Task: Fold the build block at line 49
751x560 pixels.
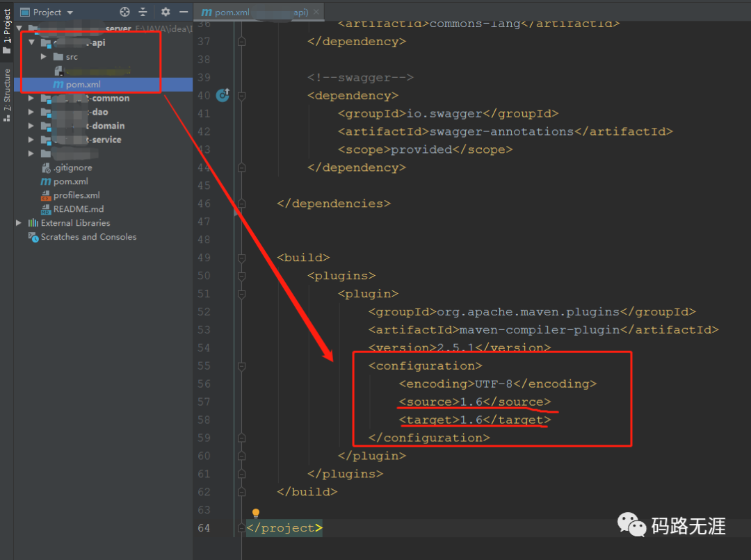Action: [242, 258]
